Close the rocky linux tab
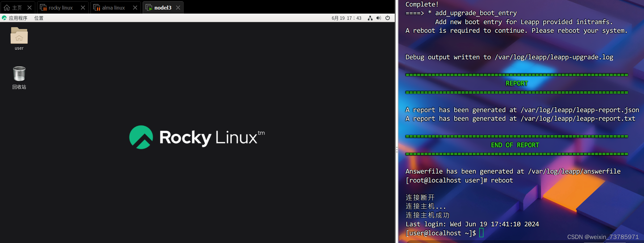 pos(83,8)
